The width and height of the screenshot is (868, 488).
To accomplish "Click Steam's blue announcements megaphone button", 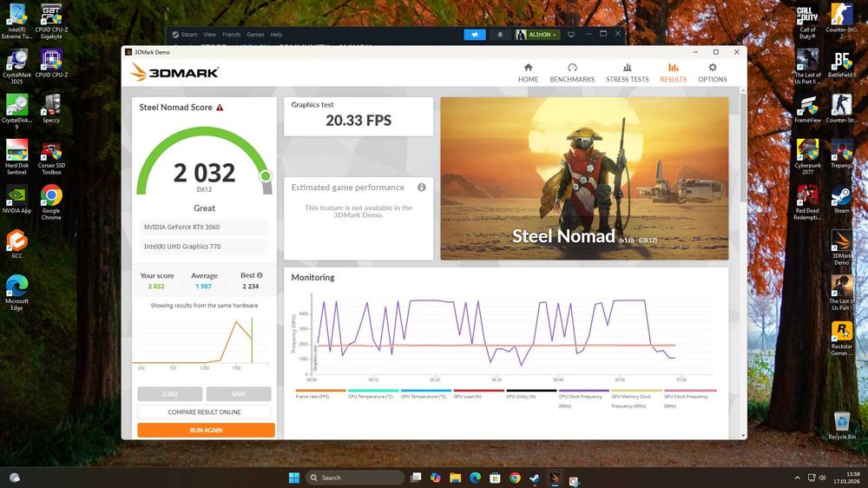I will pyautogui.click(x=475, y=35).
